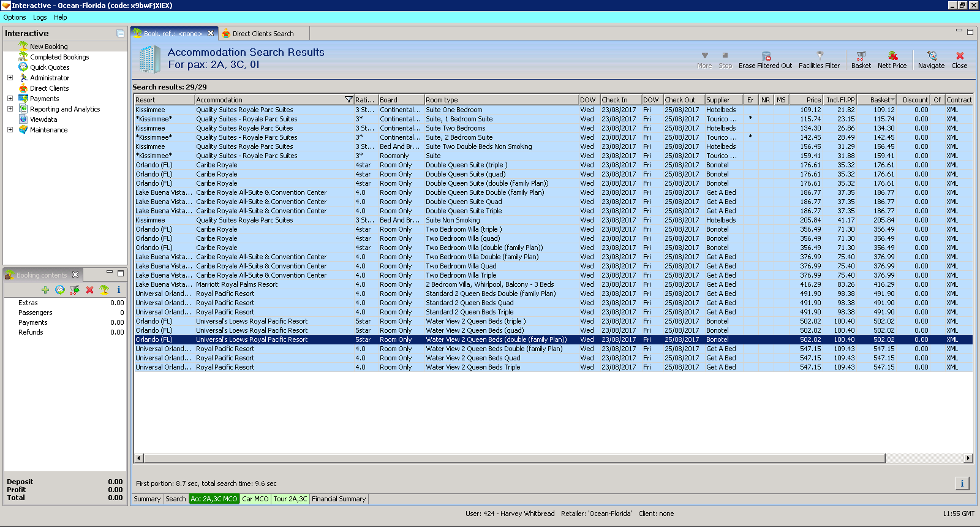Click the Refunds row in Booking contents
980x527 pixels.
tap(65, 332)
